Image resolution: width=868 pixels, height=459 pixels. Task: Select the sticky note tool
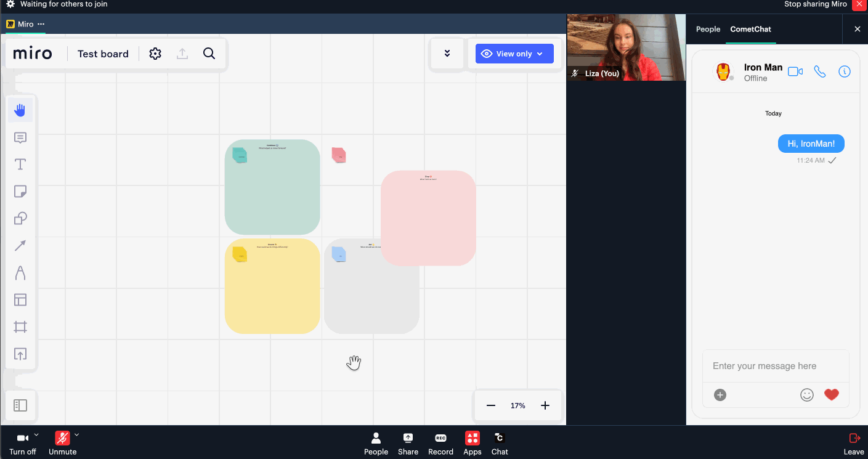[20, 192]
